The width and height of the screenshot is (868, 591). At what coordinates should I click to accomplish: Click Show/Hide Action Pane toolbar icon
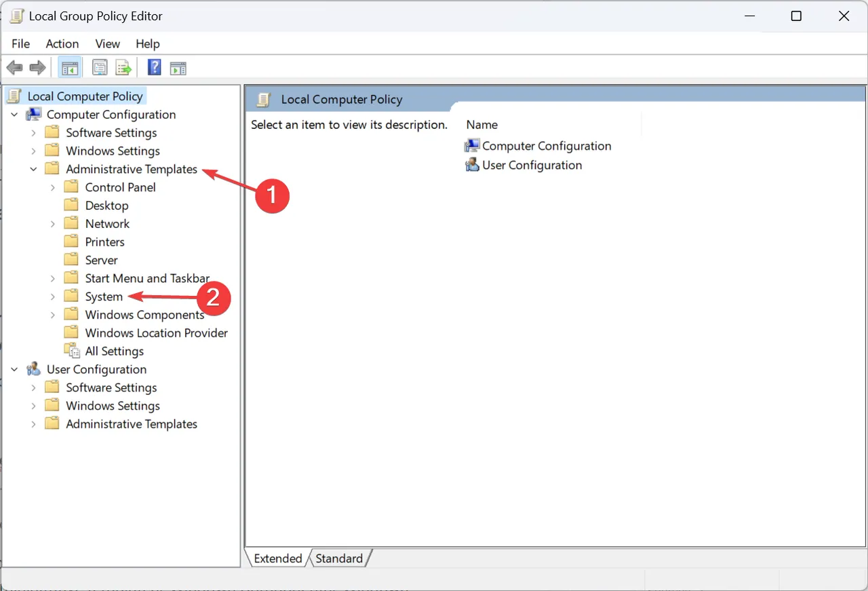click(178, 68)
